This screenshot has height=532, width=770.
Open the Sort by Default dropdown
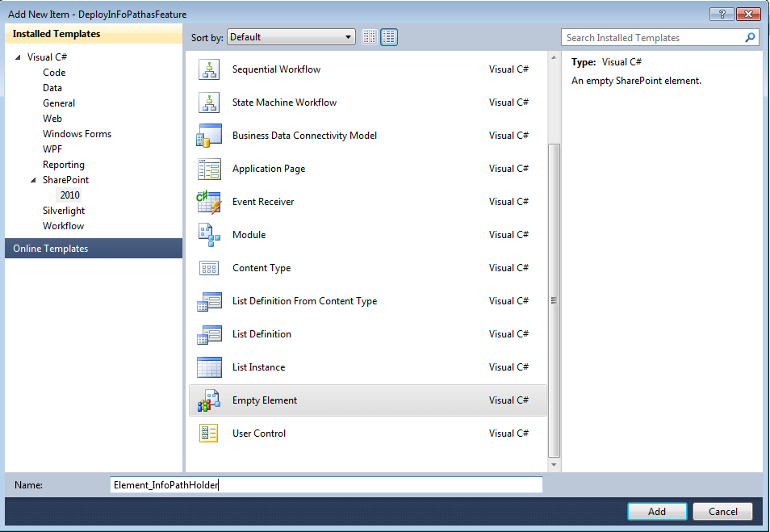click(291, 37)
